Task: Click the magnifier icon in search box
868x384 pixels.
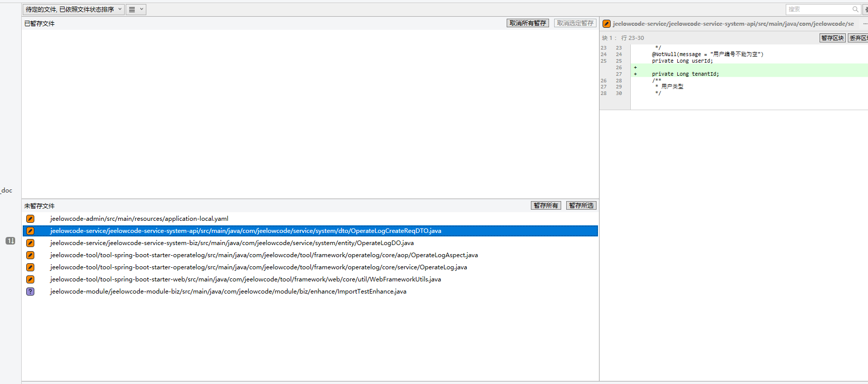Action: 855,9
